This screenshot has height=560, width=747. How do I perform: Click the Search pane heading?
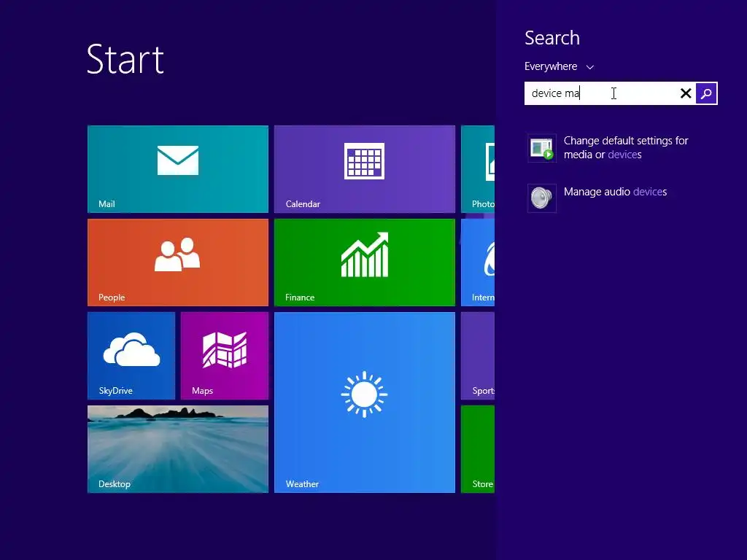coord(551,38)
